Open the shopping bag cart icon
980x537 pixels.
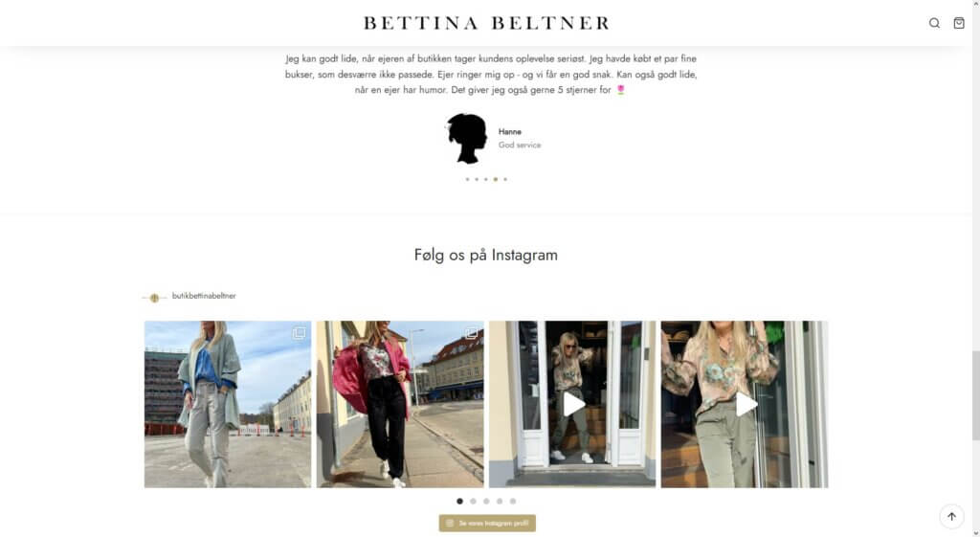[x=959, y=23]
